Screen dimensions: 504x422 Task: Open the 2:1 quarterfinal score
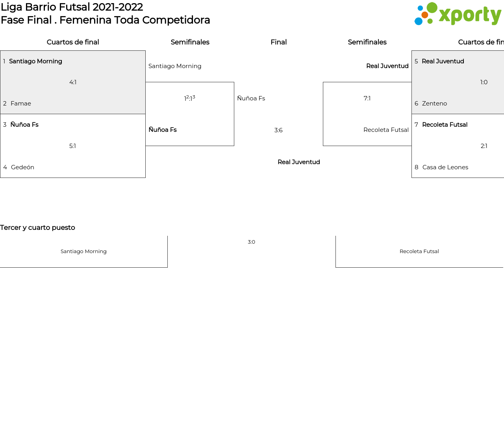(484, 146)
